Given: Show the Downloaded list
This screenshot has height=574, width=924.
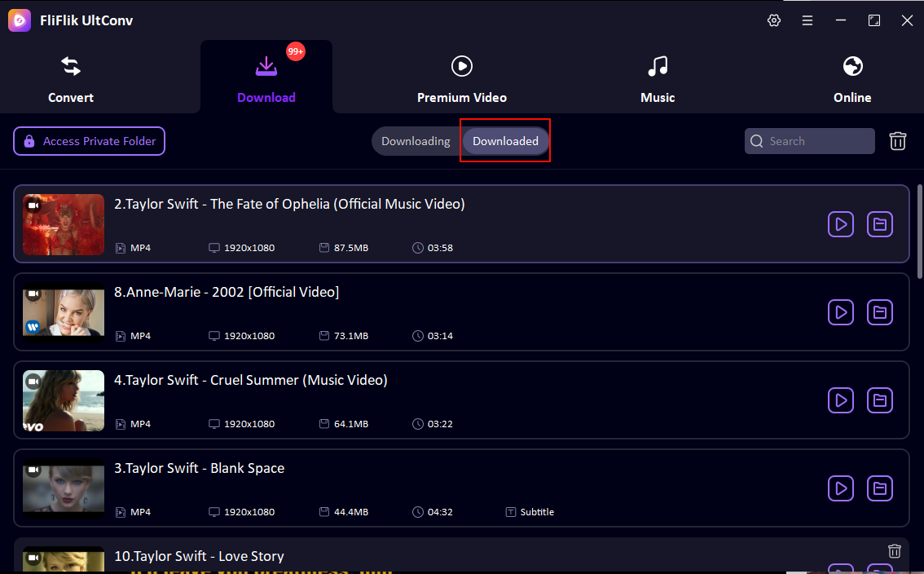Looking at the screenshot, I should 506,142.
